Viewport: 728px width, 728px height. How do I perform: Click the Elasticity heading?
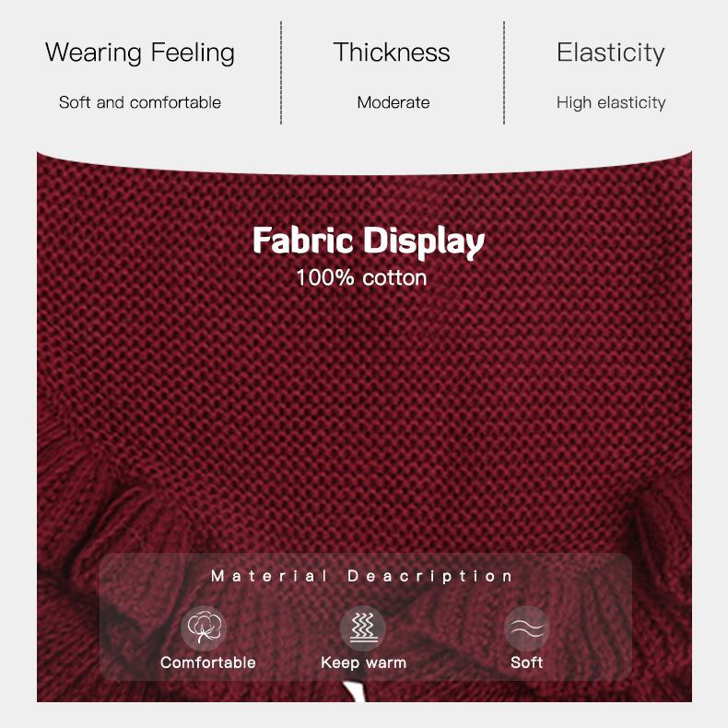click(611, 53)
